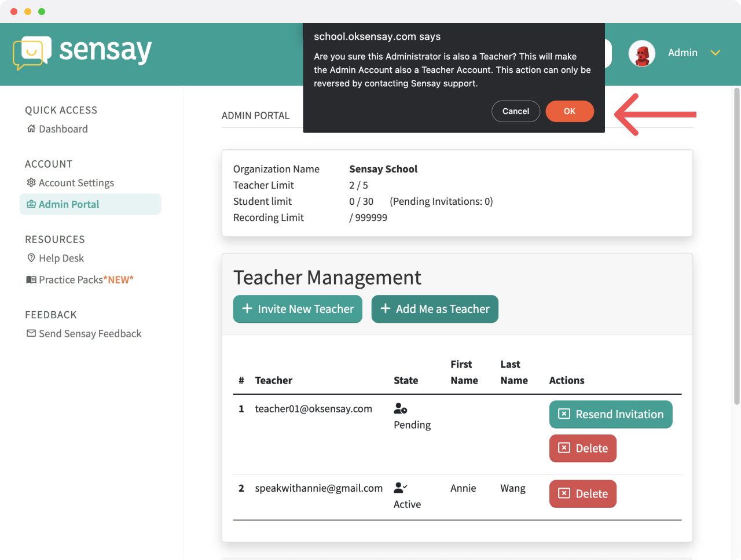The image size is (741, 560).
Task: Click last name Wang cell
Action: click(513, 488)
